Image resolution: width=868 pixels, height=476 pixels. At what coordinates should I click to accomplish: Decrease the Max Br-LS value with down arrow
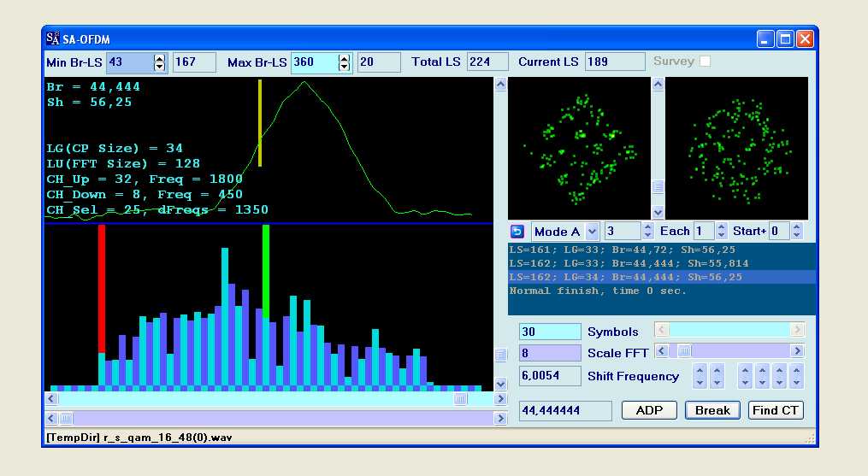[345, 67]
